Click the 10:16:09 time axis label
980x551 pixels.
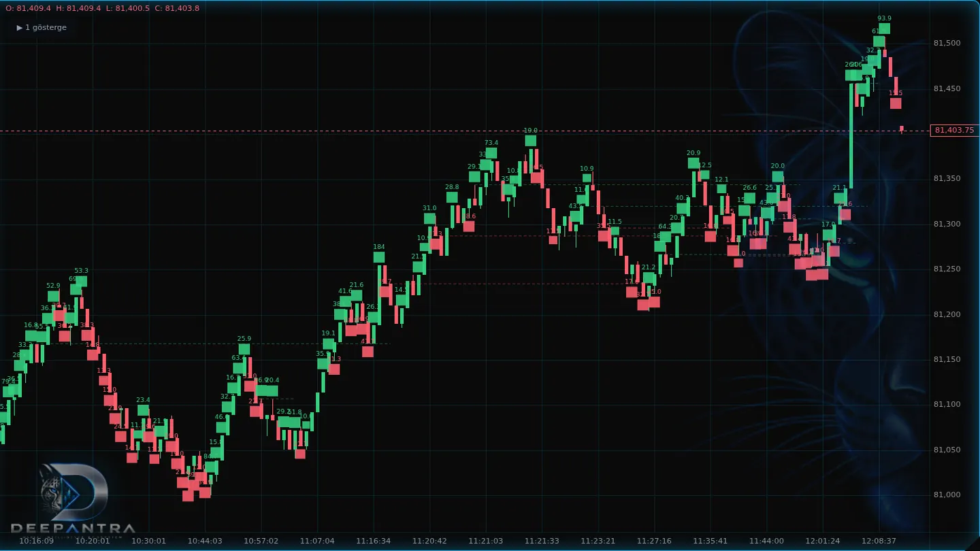(36, 541)
